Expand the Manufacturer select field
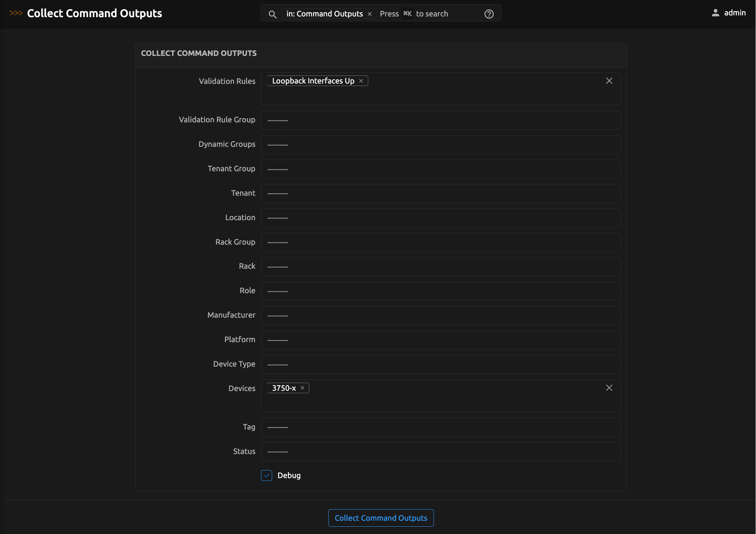756x534 pixels. click(440, 316)
